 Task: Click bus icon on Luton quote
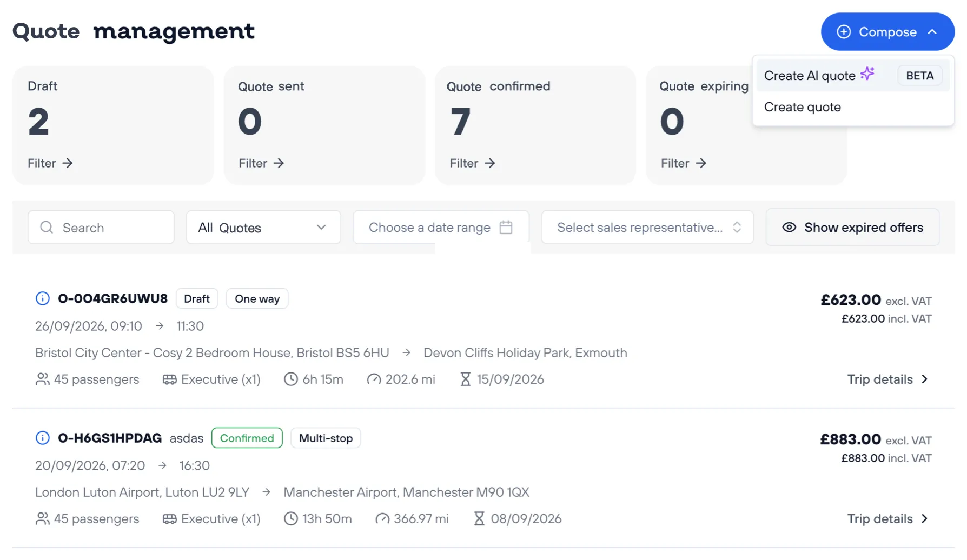pyautogui.click(x=170, y=519)
